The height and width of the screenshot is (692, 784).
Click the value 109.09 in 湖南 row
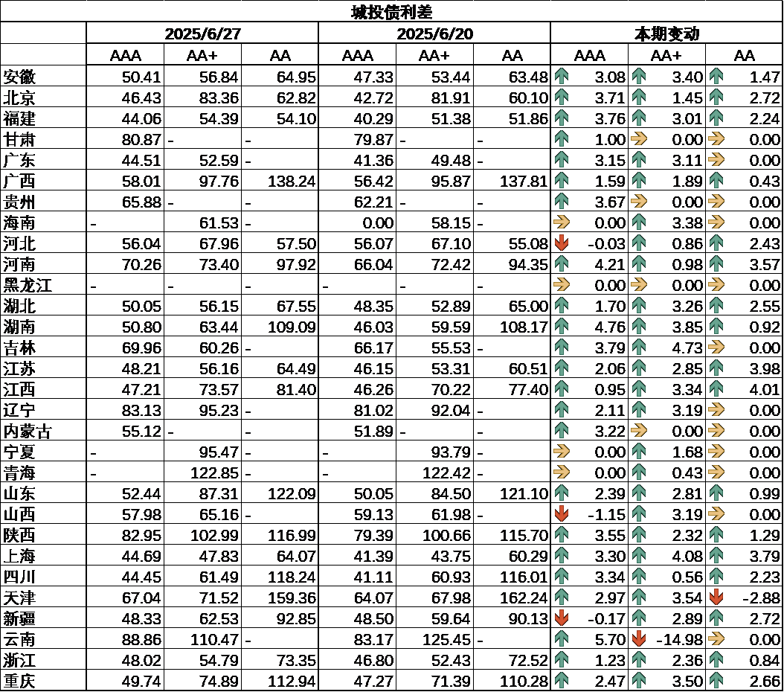[292, 327]
